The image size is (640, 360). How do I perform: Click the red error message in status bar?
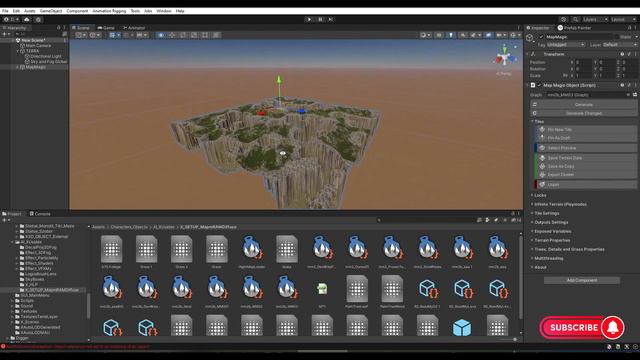(x=78, y=347)
